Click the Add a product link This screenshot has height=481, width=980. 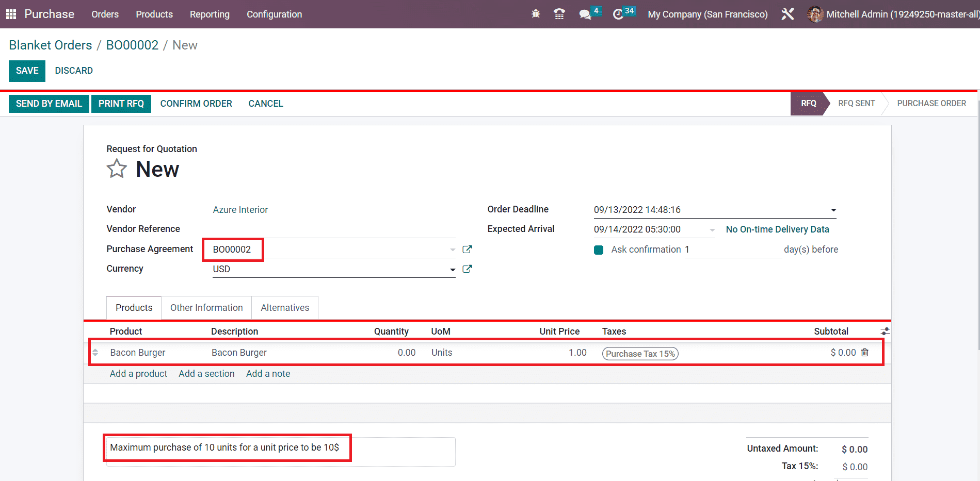[x=138, y=374]
